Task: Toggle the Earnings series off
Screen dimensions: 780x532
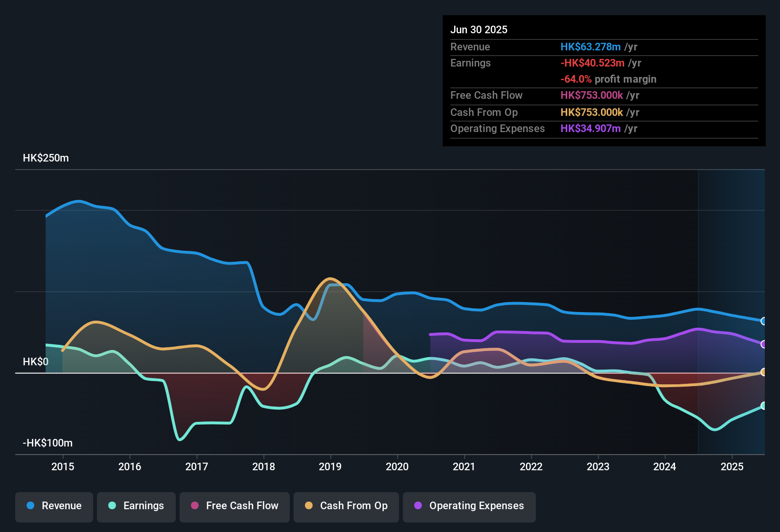Action: coord(136,506)
